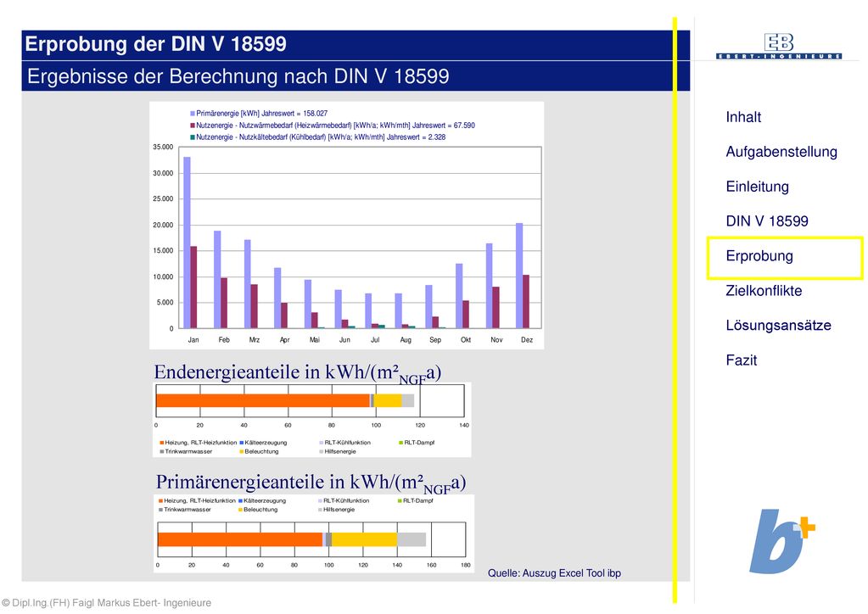This screenshot has height=614, width=868.
Task: Click the January primary energy bar
Action: (x=188, y=243)
